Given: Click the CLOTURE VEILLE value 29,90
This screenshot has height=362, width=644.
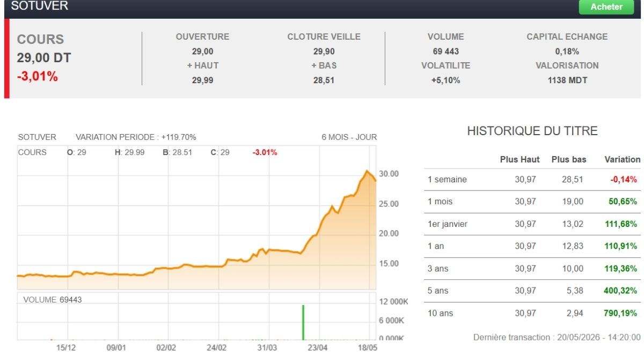Looking at the screenshot, I should 324,51.
